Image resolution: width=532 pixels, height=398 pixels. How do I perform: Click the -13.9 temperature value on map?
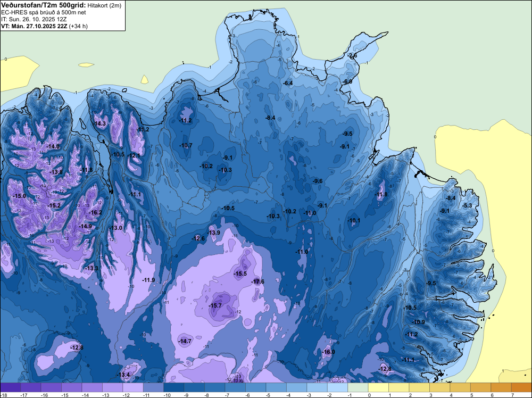click(213, 233)
